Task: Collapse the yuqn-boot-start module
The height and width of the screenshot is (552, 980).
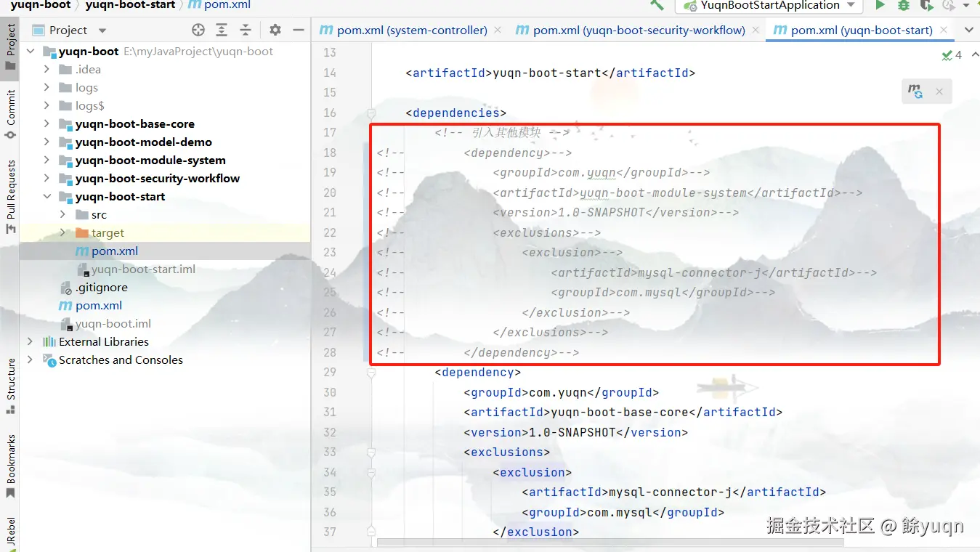Action: pos(46,197)
